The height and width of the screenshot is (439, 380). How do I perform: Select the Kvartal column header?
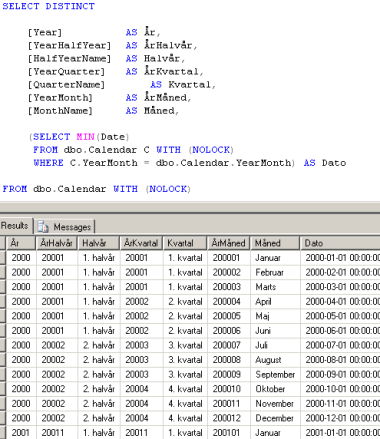(185, 243)
